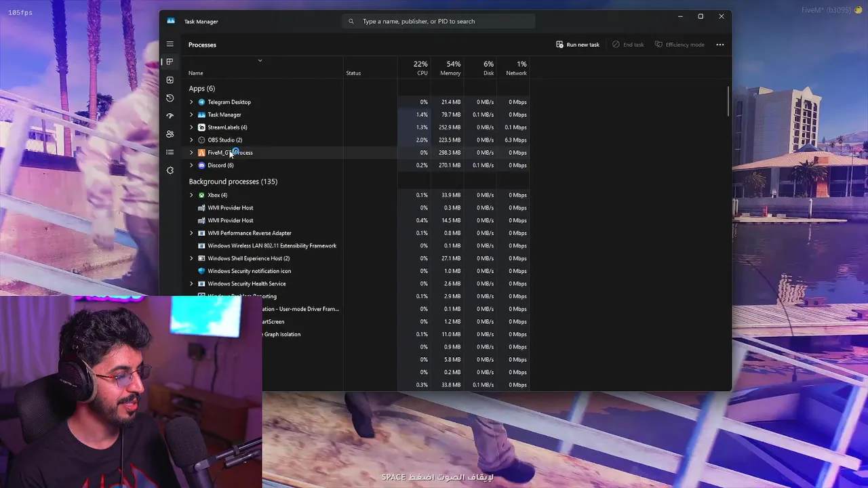This screenshot has height=488, width=868.
Task: Click the Windows Shell Experience Host icon
Action: point(201,258)
